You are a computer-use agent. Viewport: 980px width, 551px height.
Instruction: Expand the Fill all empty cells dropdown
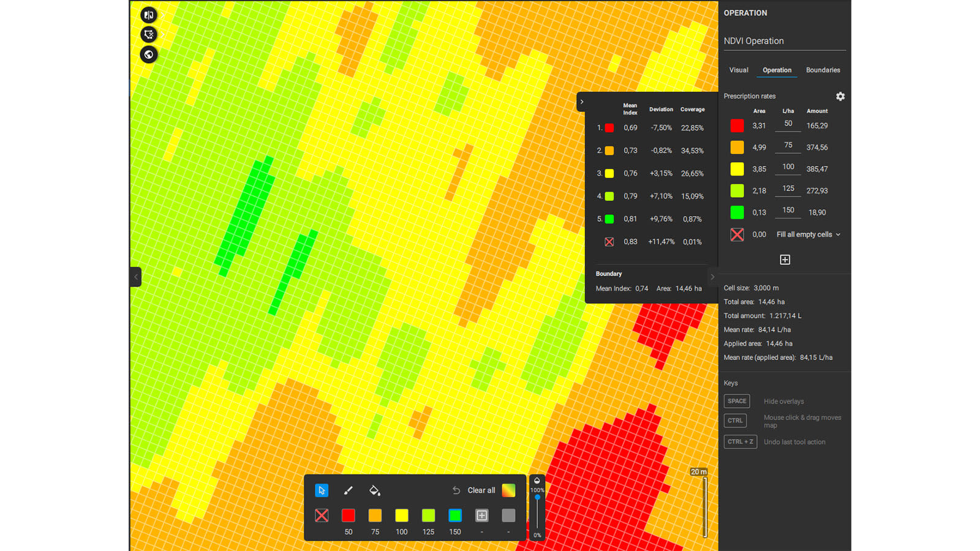tap(807, 234)
